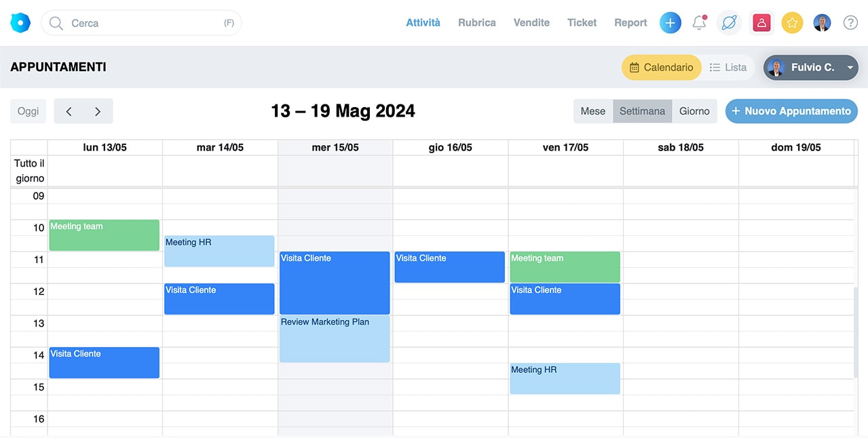Open the help question mark icon
The image size is (868, 438).
click(x=850, y=23)
